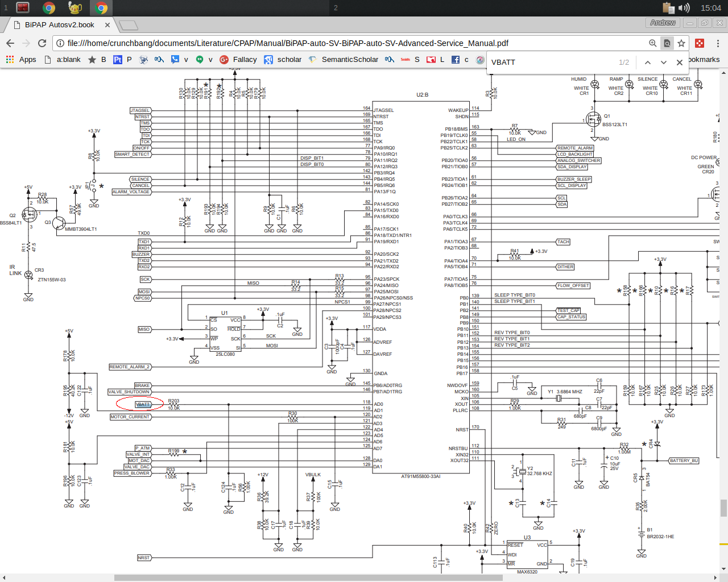Bookmark this page with the star icon
This screenshot has width=728, height=582.
click(x=681, y=43)
